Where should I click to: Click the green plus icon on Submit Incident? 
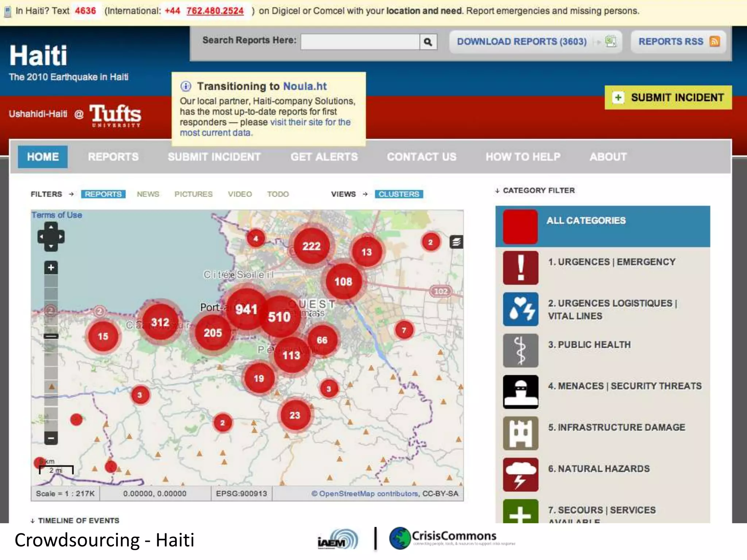(618, 97)
